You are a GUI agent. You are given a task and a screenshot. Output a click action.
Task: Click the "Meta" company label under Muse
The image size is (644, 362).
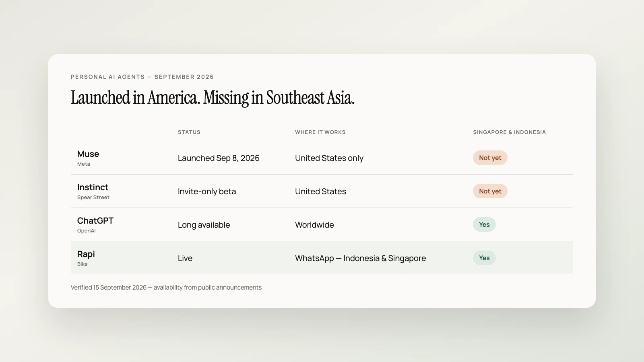coord(84,164)
